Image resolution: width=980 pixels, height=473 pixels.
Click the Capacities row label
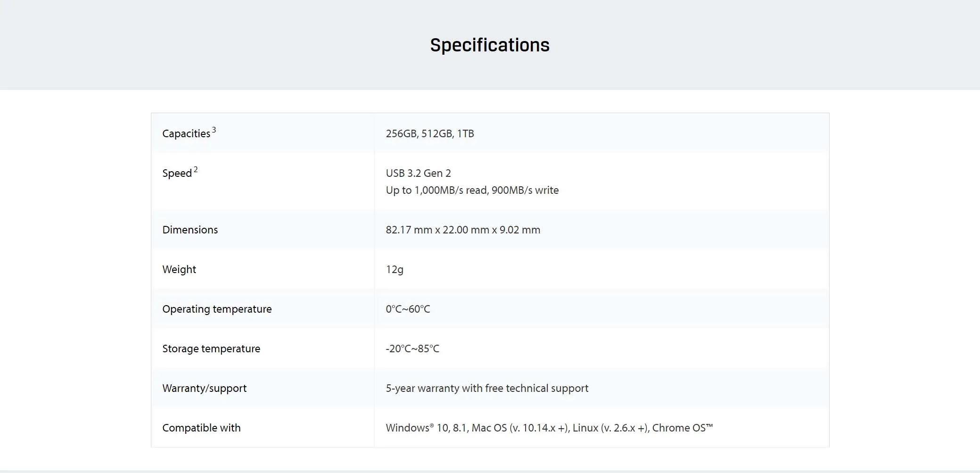tap(186, 134)
